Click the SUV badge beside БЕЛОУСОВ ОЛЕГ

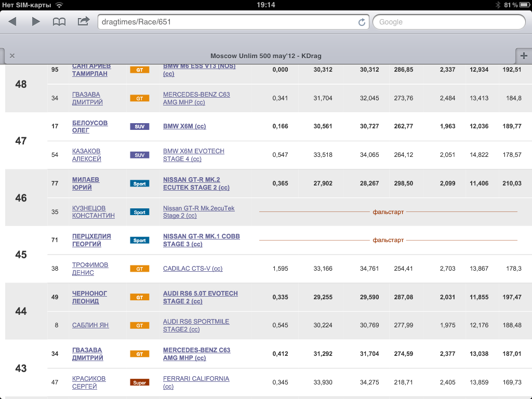(139, 127)
